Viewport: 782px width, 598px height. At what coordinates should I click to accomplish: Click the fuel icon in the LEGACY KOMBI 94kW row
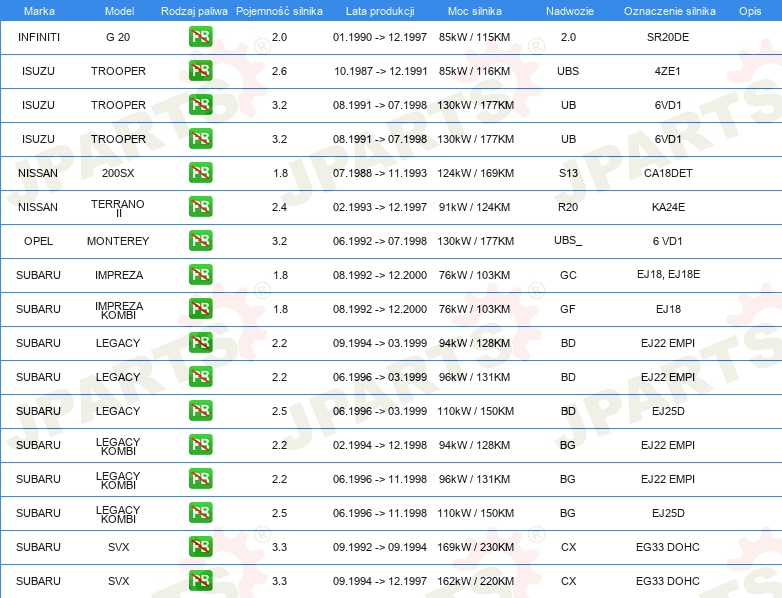tap(200, 444)
